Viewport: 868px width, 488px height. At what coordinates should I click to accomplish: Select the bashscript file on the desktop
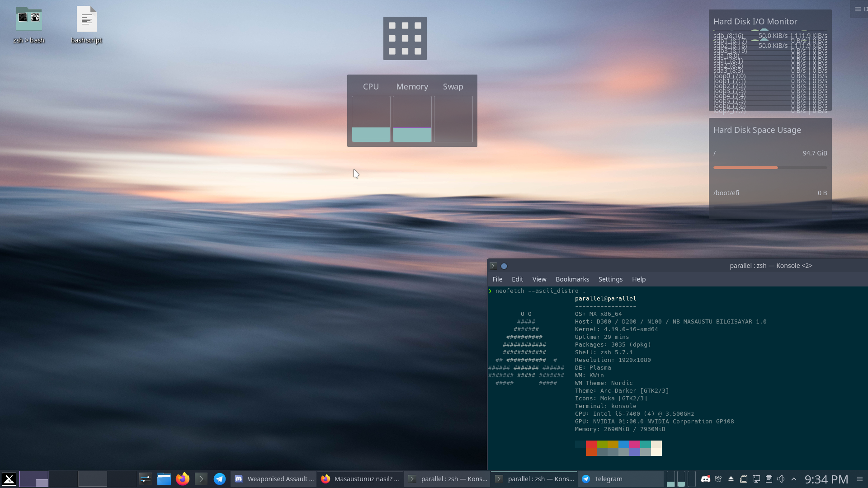(x=86, y=25)
